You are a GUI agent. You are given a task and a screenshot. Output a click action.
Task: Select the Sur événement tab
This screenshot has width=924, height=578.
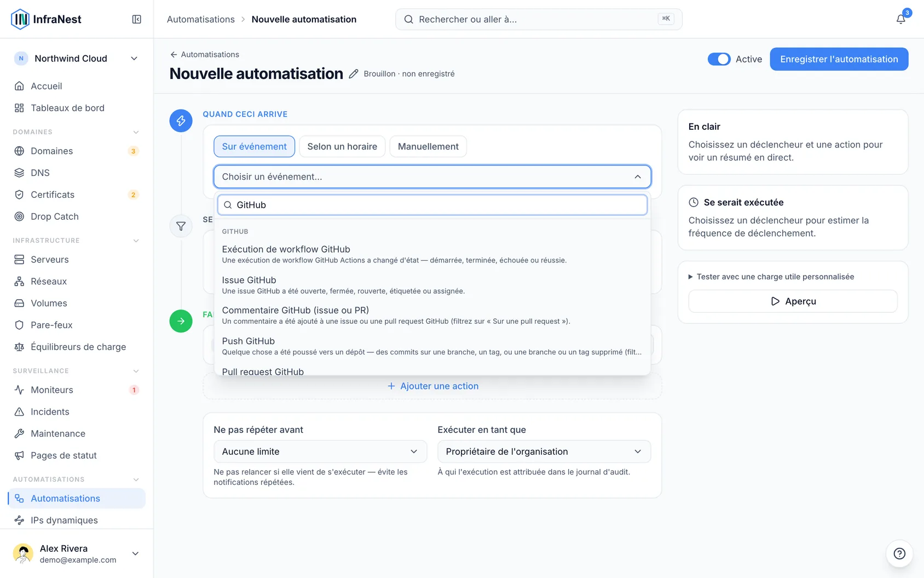pyautogui.click(x=255, y=146)
